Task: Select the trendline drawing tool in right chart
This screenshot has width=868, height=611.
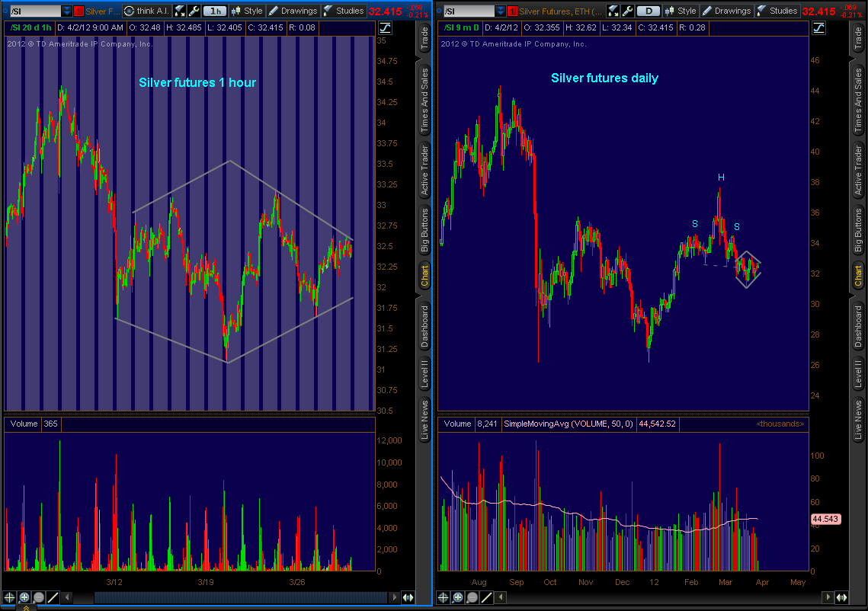Action: 486,597
